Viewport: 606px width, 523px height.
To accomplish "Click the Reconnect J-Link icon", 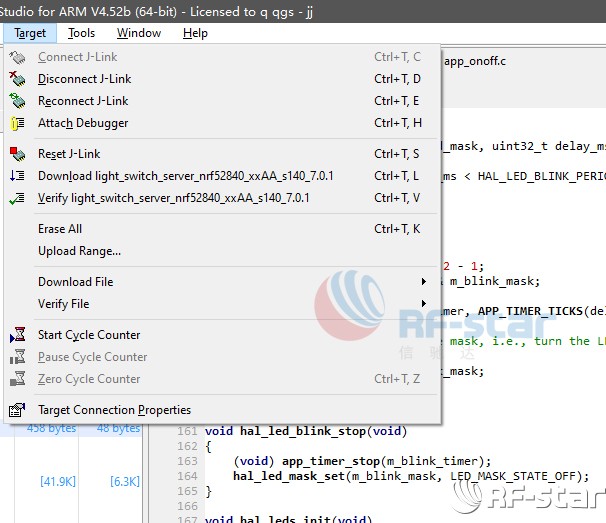I will pyautogui.click(x=17, y=101).
